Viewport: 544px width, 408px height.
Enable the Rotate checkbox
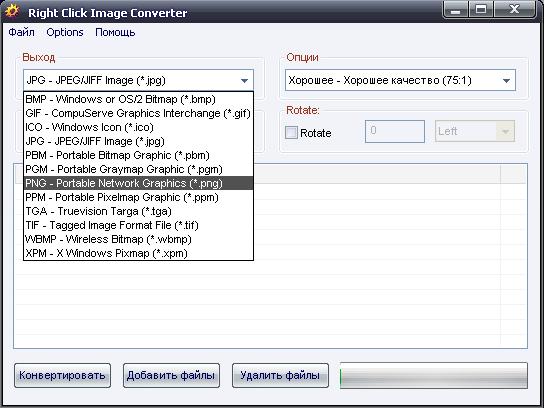[291, 133]
